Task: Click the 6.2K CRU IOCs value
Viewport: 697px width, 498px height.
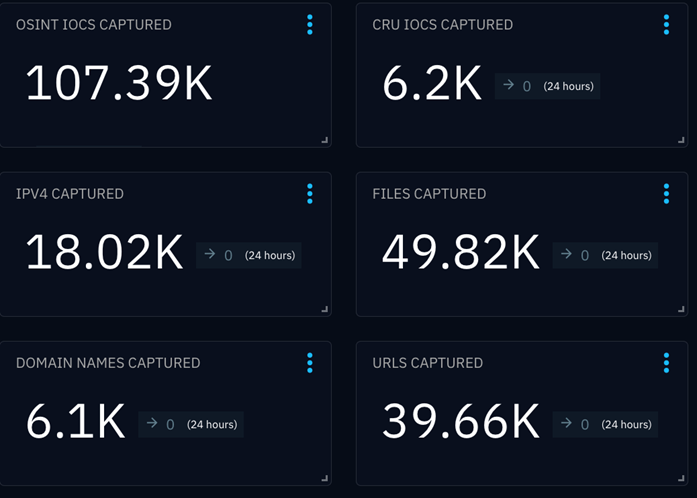Action: tap(432, 85)
